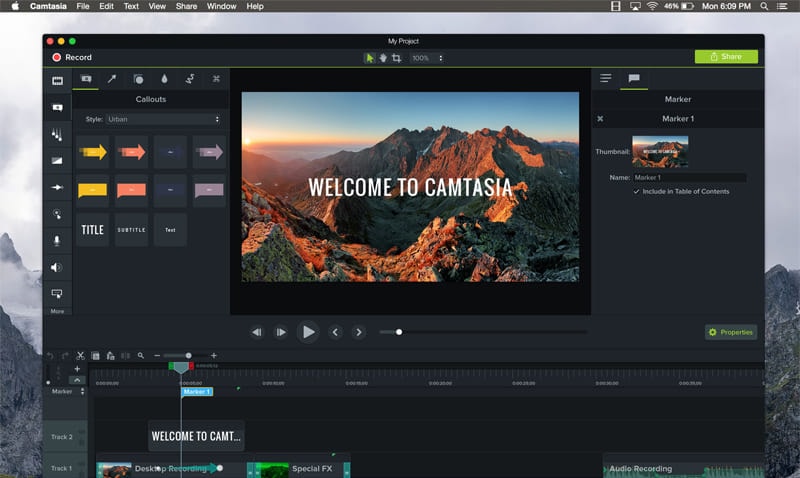Image resolution: width=800 pixels, height=478 pixels.
Task: Open Voice Narration microphone icon
Action: tap(57, 241)
